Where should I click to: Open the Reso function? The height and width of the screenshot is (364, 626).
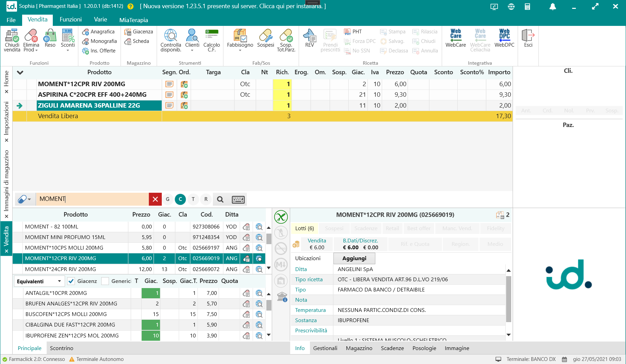point(50,38)
